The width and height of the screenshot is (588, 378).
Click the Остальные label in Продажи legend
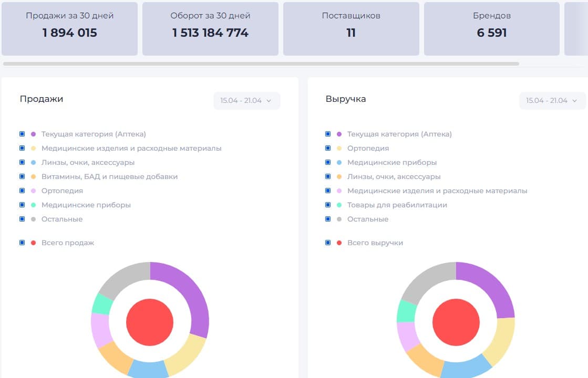point(62,219)
